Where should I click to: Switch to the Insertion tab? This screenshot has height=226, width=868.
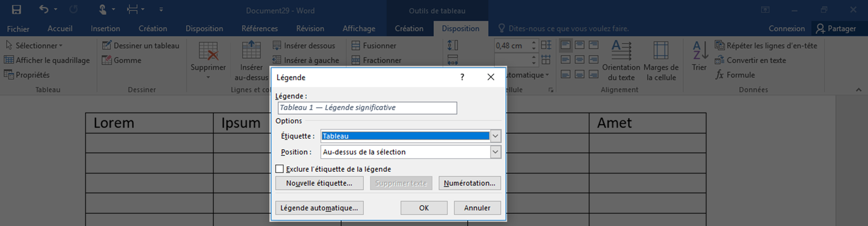click(105, 28)
